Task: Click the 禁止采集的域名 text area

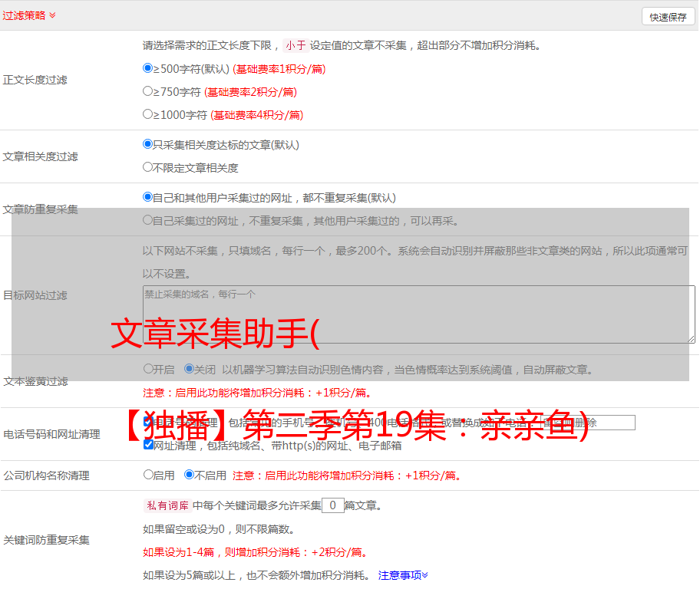Action: pos(419,314)
